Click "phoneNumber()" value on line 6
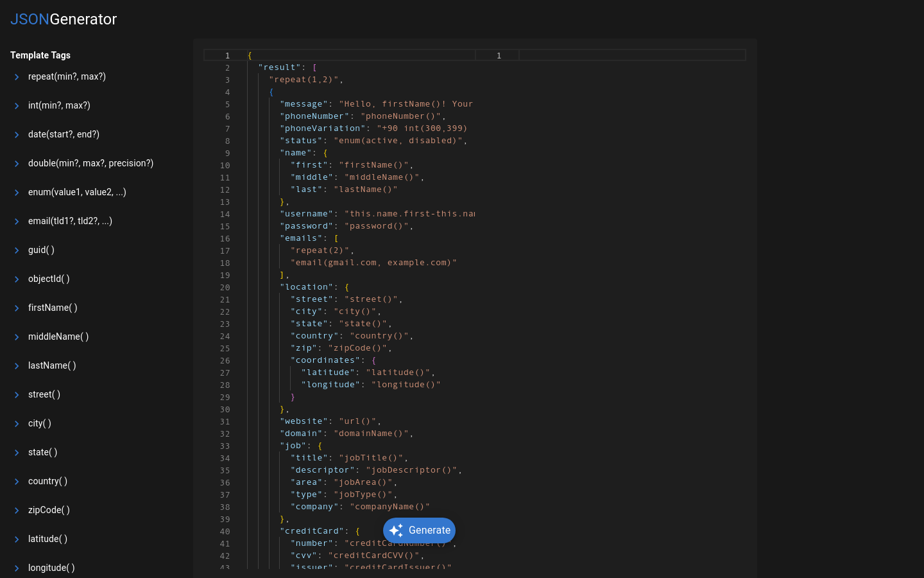 coord(401,116)
